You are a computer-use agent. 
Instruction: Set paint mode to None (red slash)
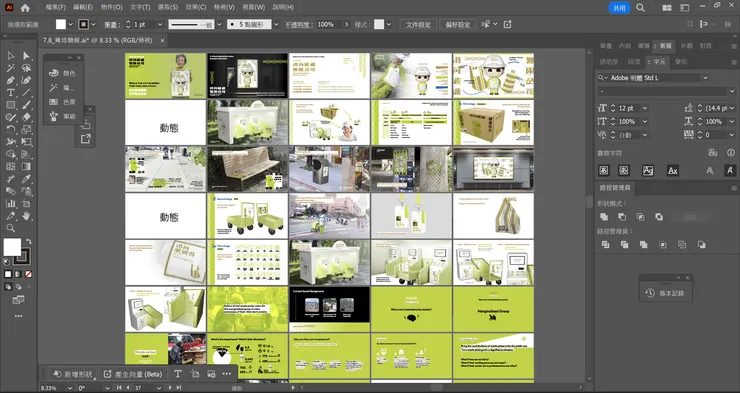coord(28,274)
